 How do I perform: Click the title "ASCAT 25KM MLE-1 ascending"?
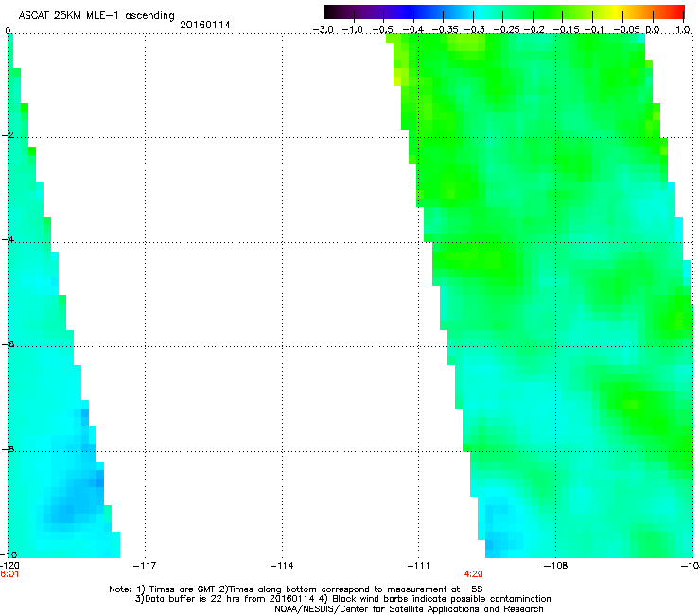click(x=96, y=16)
